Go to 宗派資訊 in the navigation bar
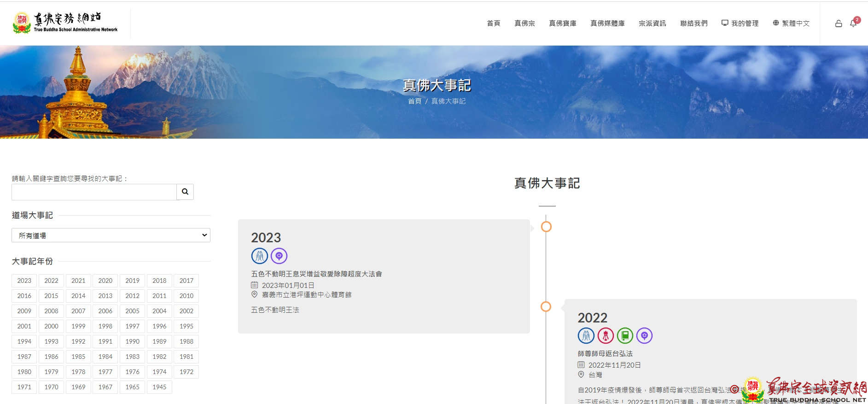Screen dimensions: 868x404 tap(652, 23)
